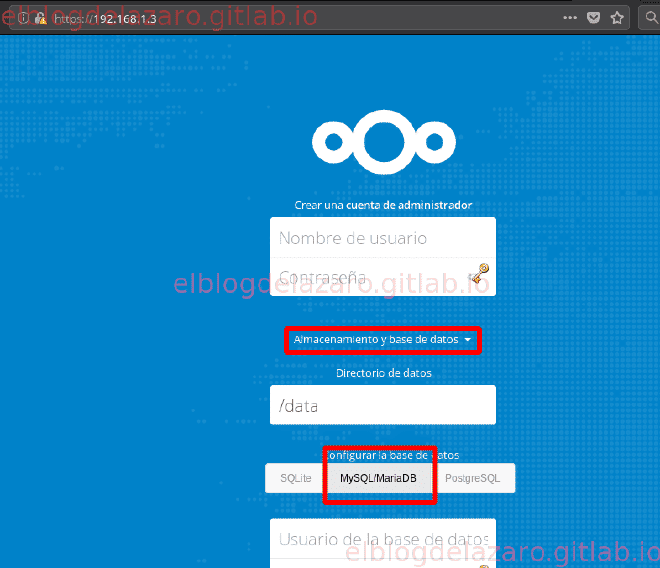Collapse Almacenamiento y base de datos section

click(383, 339)
